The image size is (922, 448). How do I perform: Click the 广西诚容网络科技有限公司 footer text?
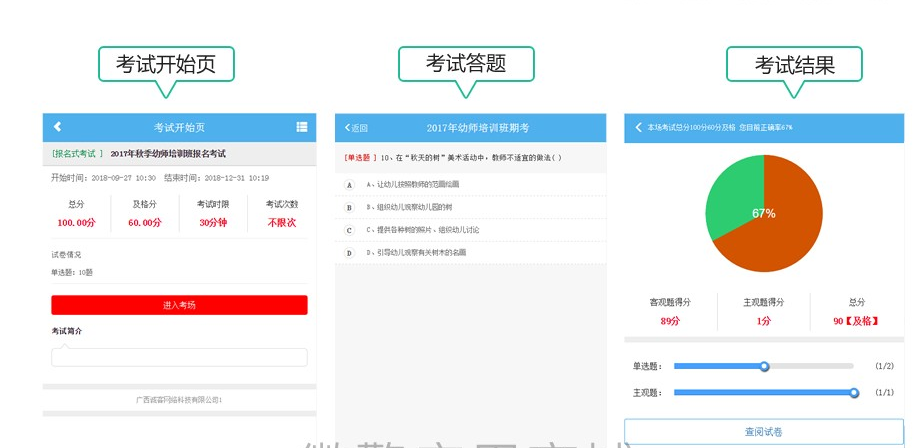[x=179, y=399]
